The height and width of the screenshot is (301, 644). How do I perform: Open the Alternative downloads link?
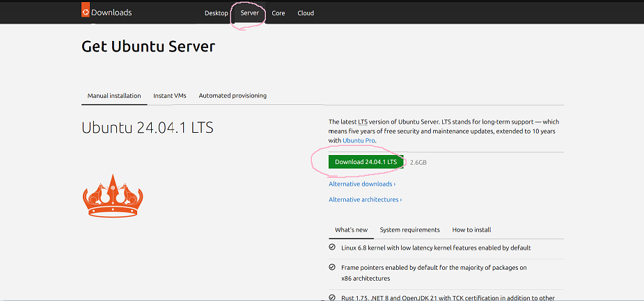point(362,184)
